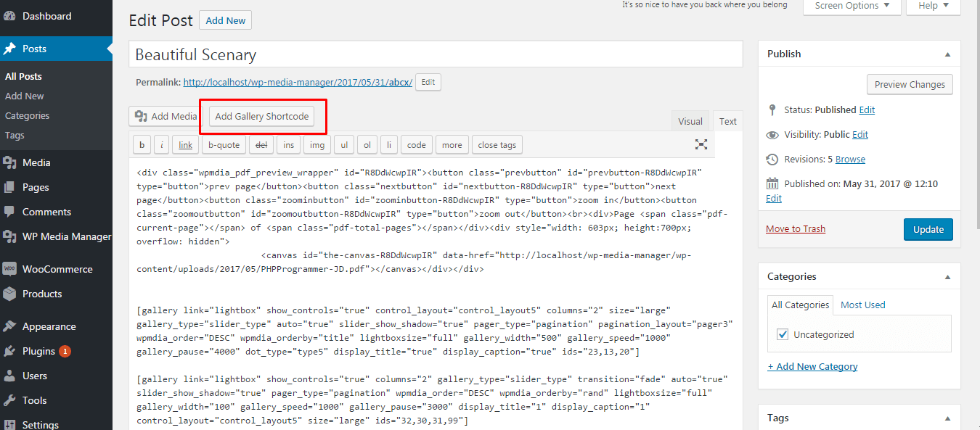Enter distraction-free writing mode

[x=701, y=144]
